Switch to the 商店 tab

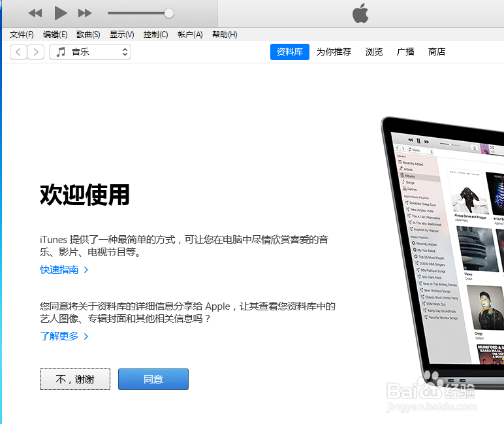point(437,52)
